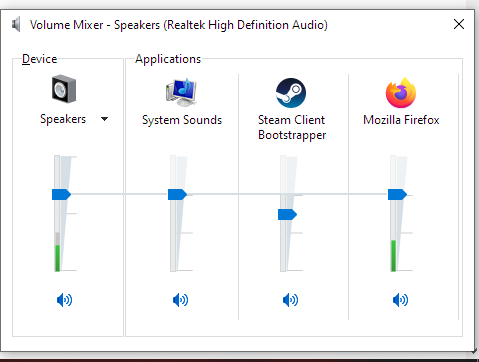Mute Mozilla Firefox audio
479x362 pixels.
(400, 300)
